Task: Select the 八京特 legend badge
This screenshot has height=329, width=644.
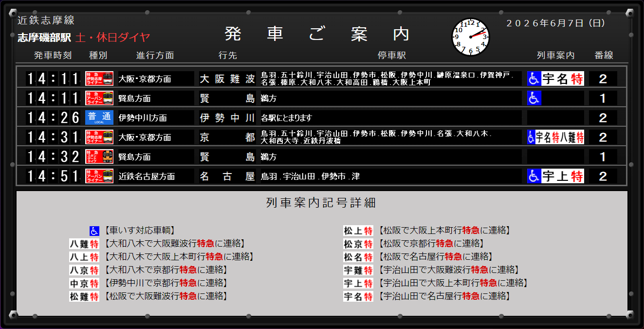Action: point(84,270)
